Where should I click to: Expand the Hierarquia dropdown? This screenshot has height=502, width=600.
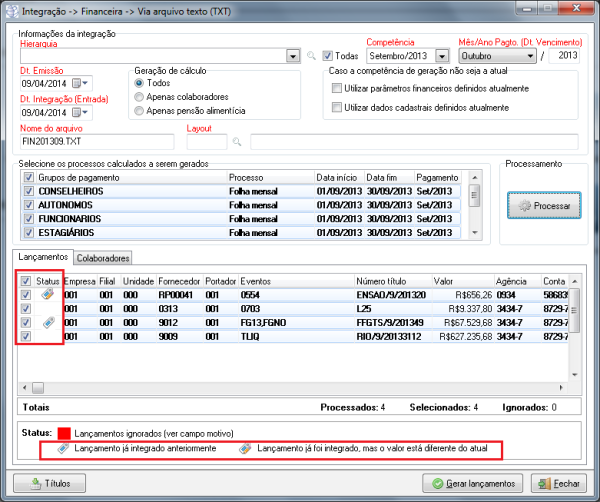(293, 56)
